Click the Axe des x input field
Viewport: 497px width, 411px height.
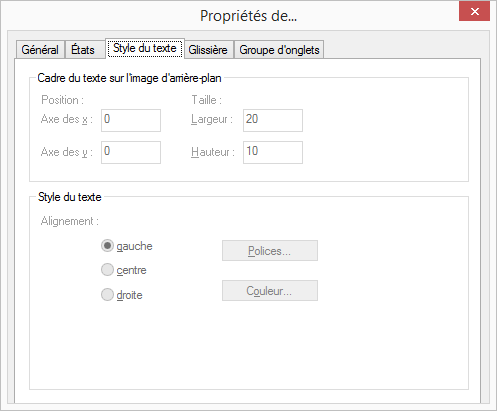pos(131,120)
